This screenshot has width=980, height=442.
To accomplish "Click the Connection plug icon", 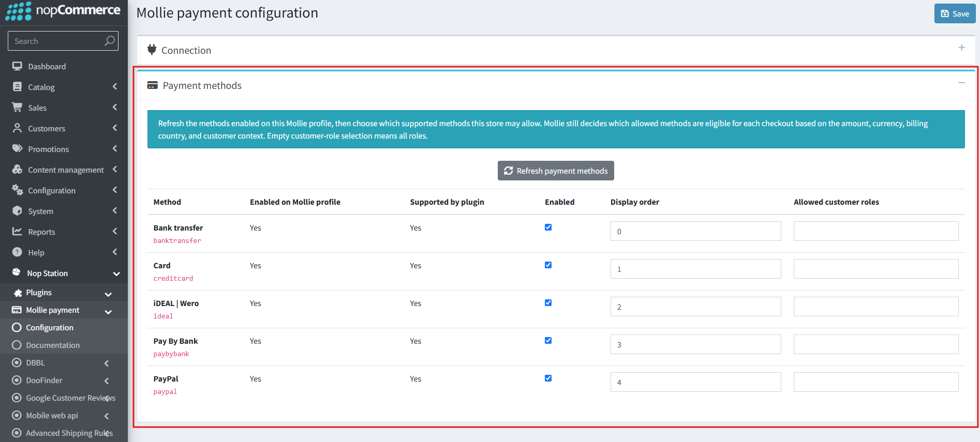I will [152, 50].
